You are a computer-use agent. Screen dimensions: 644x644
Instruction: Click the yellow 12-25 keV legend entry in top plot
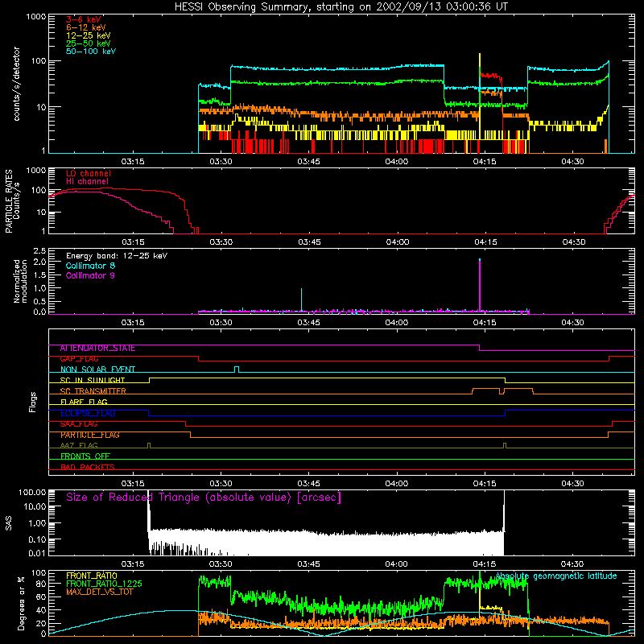click(88, 35)
